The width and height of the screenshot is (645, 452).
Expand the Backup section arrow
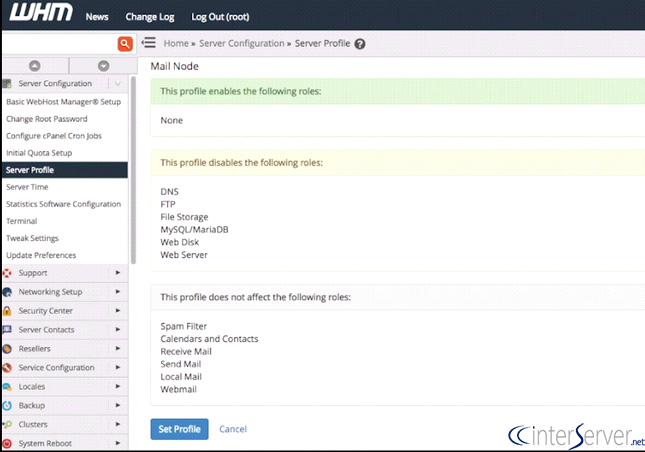click(x=118, y=405)
